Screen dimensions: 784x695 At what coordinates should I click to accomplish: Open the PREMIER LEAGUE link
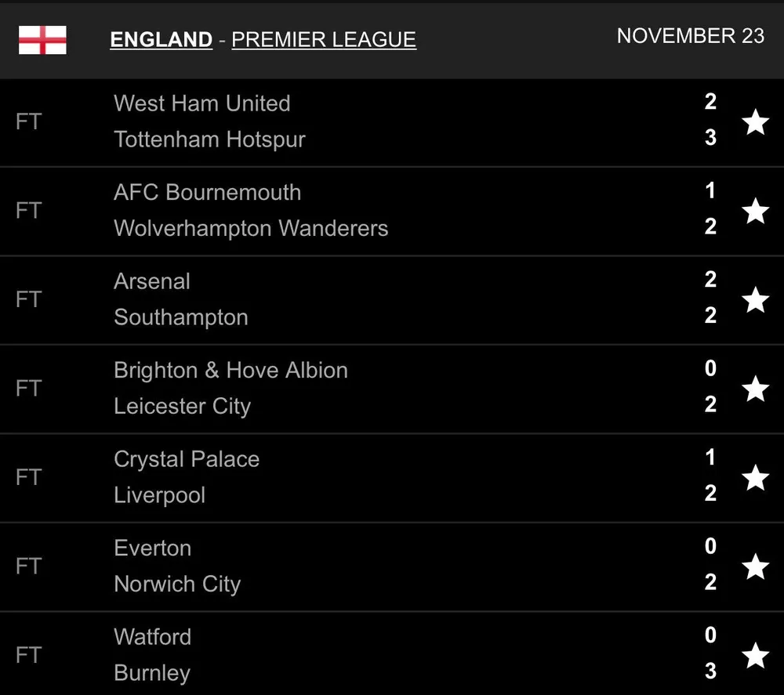(324, 40)
